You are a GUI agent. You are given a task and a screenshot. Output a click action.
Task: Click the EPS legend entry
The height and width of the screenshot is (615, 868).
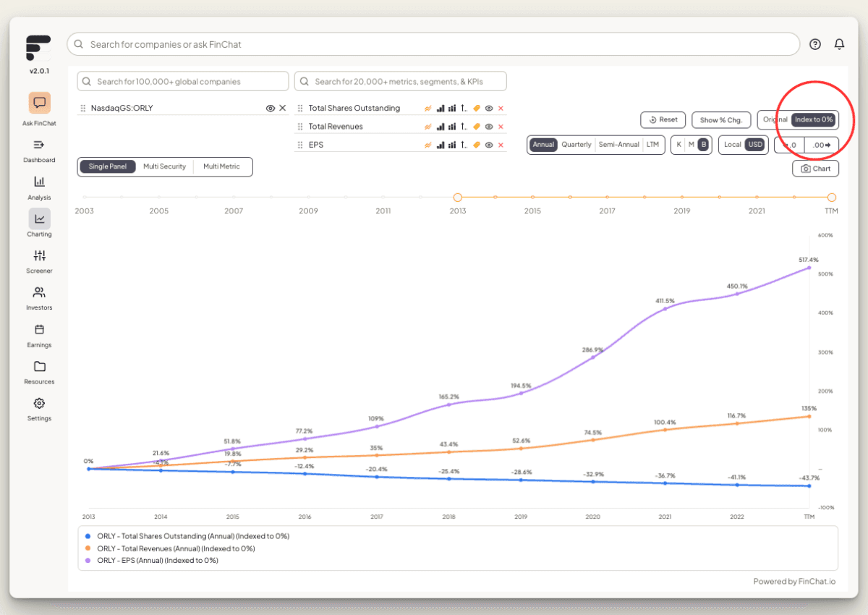tap(152, 560)
